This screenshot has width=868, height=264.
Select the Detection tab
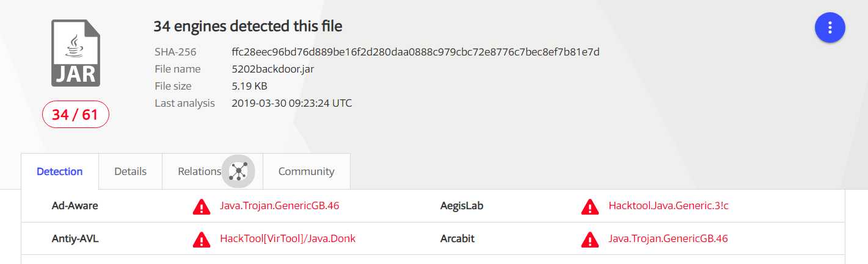coord(60,171)
